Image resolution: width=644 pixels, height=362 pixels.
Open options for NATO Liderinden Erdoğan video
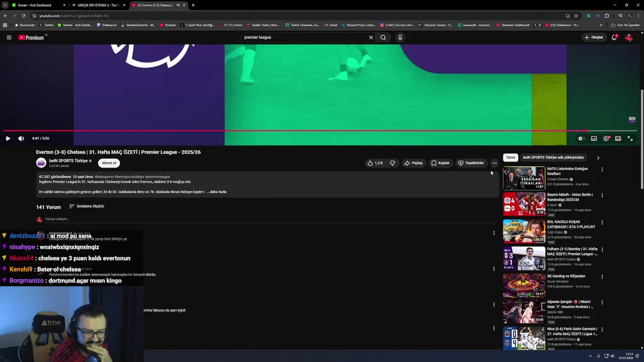pos(602,169)
